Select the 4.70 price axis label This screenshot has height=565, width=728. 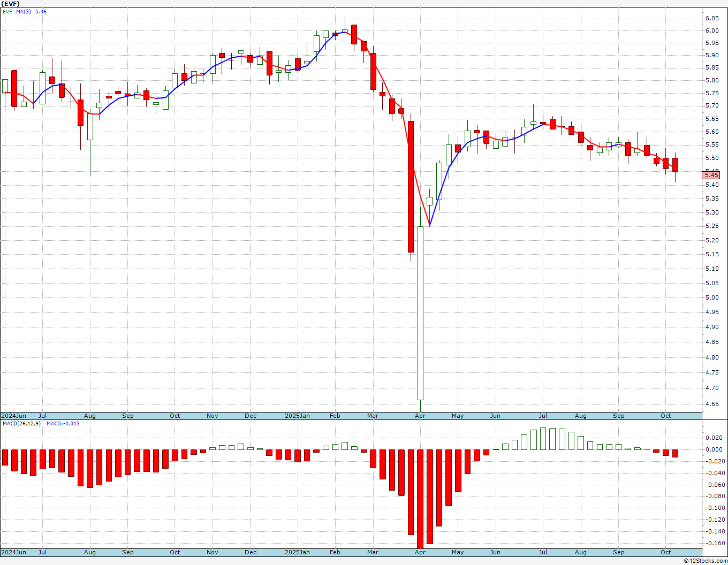point(712,388)
